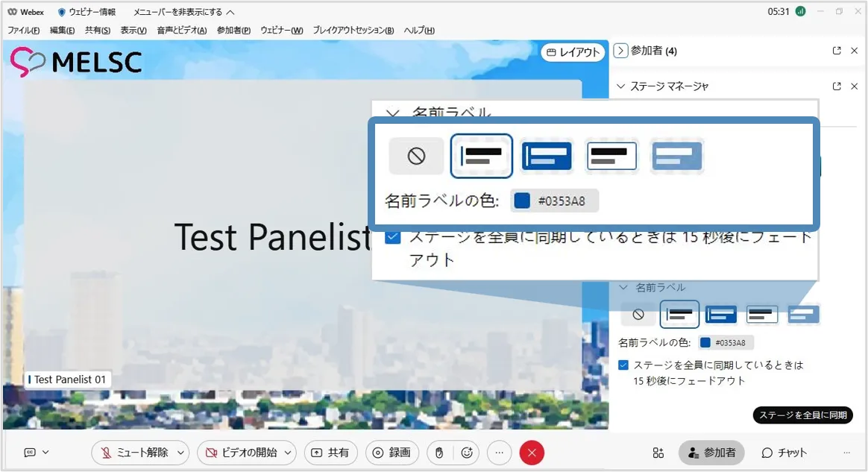
Task: Click the 共有 share button
Action: click(x=330, y=453)
